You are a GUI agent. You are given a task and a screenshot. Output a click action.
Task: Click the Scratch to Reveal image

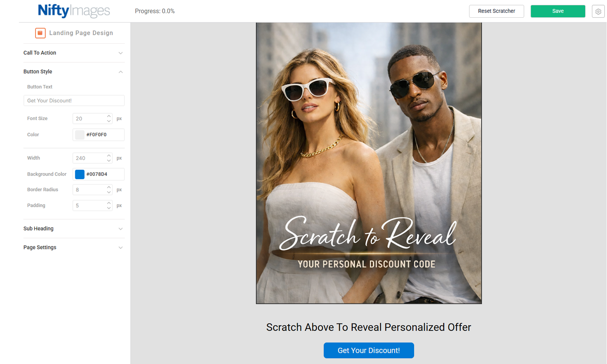click(369, 163)
